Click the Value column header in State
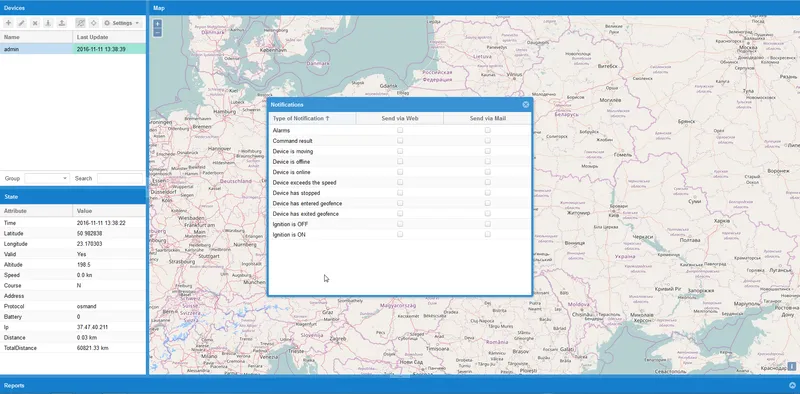Image resolution: width=800 pixels, height=394 pixels. tap(109, 211)
